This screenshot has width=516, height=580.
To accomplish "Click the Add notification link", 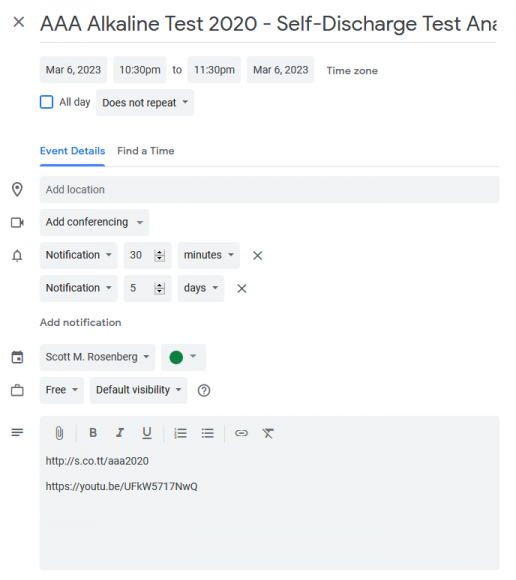I will pos(81,323).
